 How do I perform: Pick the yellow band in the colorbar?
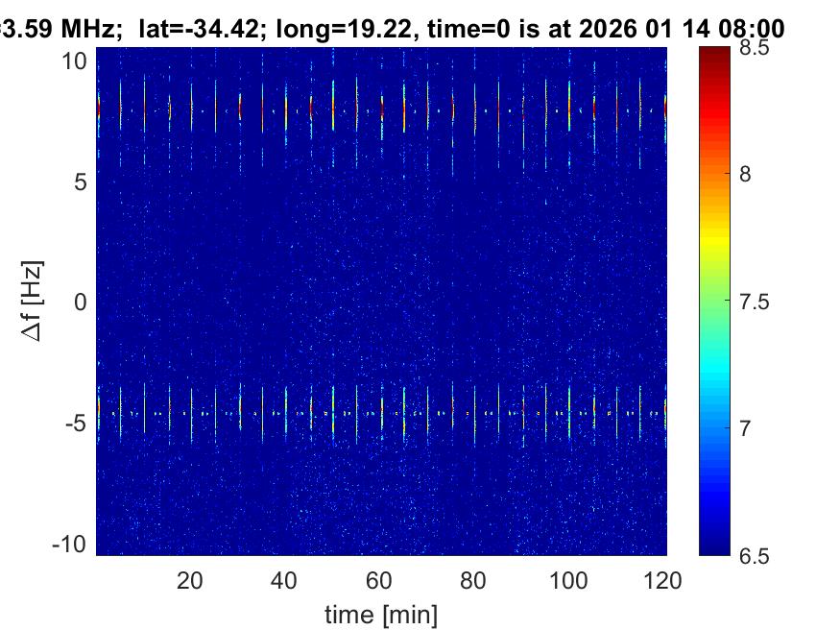(716, 240)
